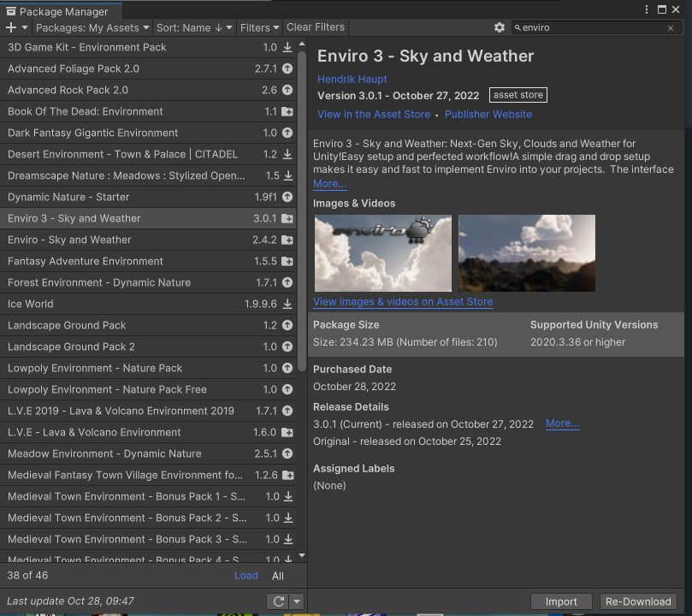Open the Packages: My Assets dropdown

(92, 27)
